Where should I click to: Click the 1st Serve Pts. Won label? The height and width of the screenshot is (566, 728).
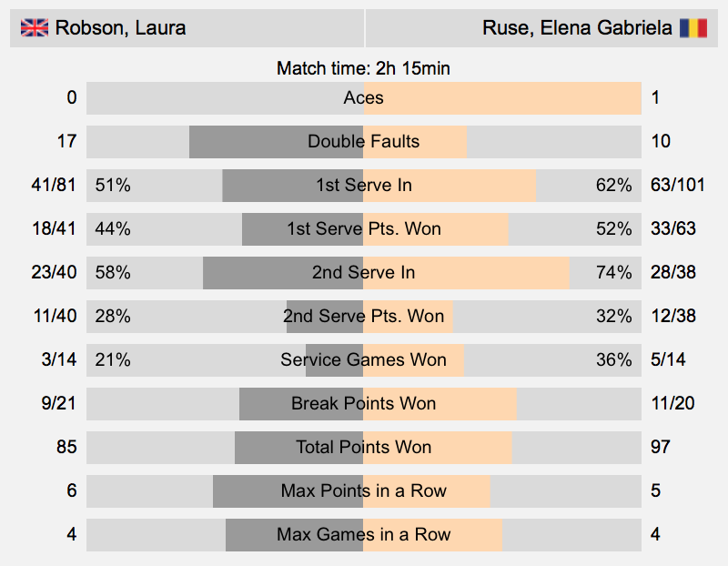(363, 229)
